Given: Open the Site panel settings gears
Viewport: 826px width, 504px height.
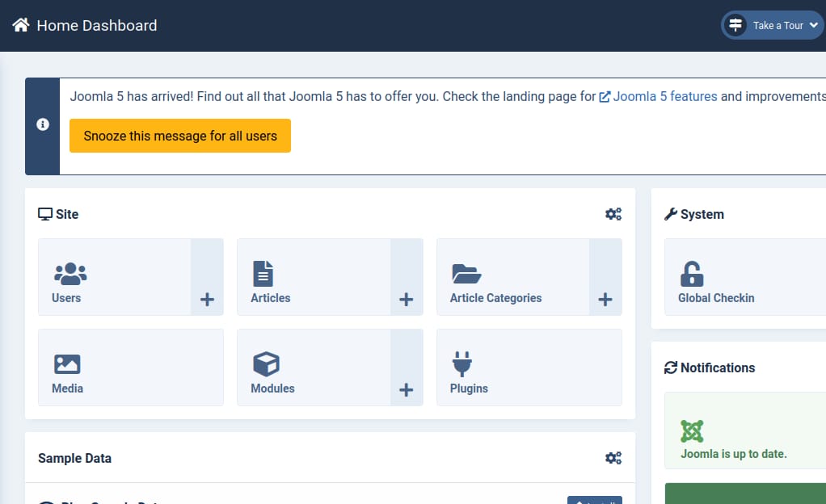Looking at the screenshot, I should (x=613, y=213).
